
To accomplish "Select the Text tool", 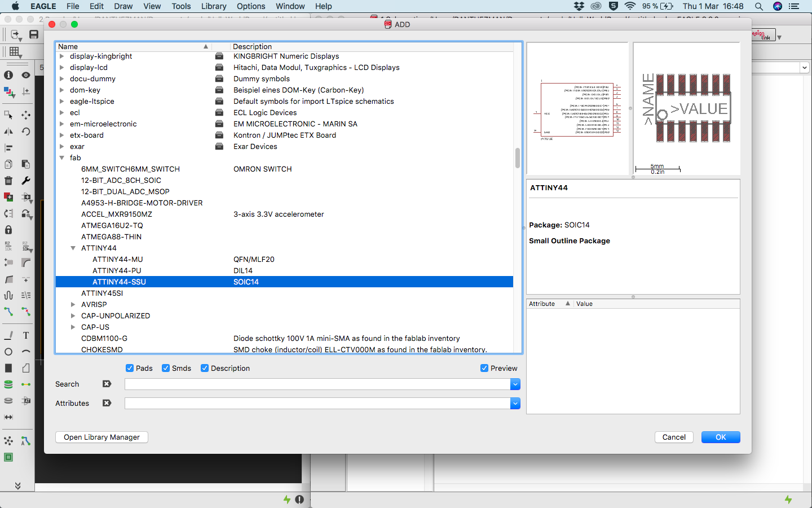I will coord(26,335).
